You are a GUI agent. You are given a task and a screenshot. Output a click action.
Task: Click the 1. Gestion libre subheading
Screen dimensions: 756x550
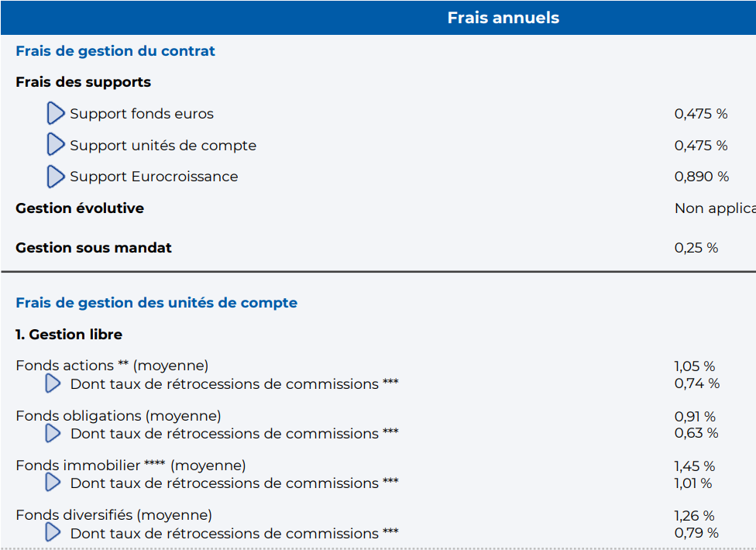tap(69, 335)
